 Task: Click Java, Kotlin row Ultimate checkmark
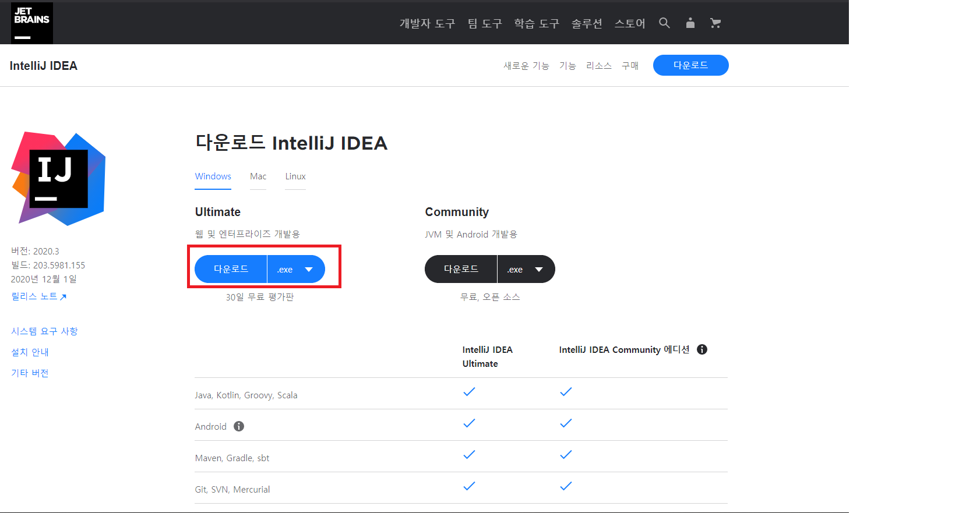coord(469,392)
